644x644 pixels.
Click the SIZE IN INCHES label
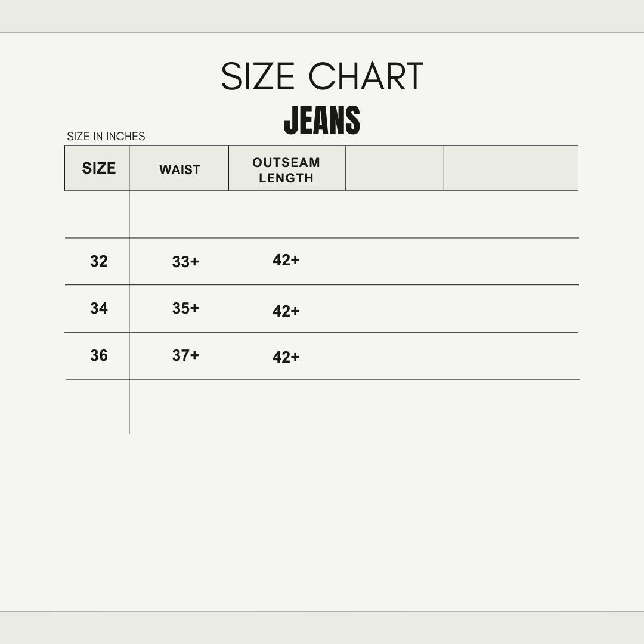tap(106, 137)
